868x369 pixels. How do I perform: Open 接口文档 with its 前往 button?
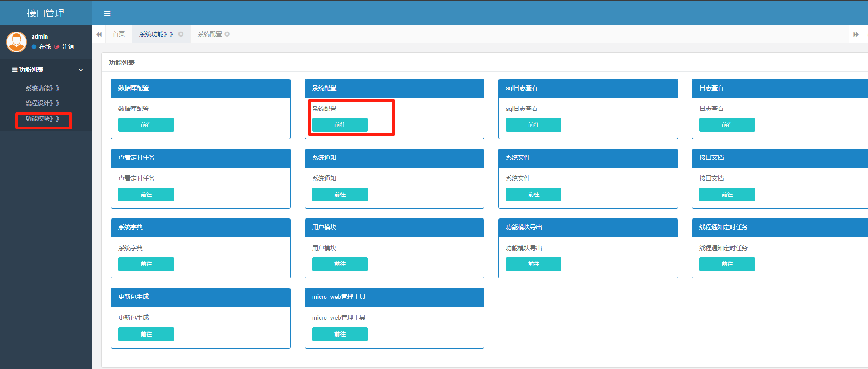(727, 194)
